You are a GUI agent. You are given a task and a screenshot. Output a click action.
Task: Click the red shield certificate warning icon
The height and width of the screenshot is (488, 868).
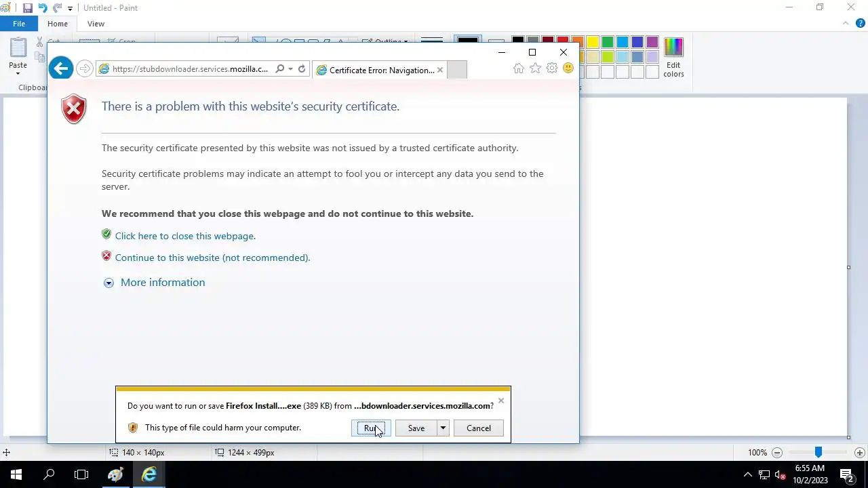pyautogui.click(x=74, y=108)
